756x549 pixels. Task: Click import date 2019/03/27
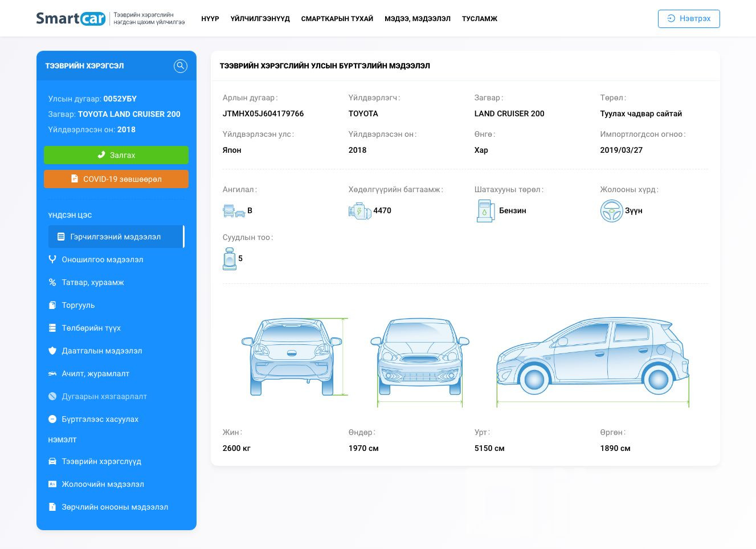[x=621, y=150]
